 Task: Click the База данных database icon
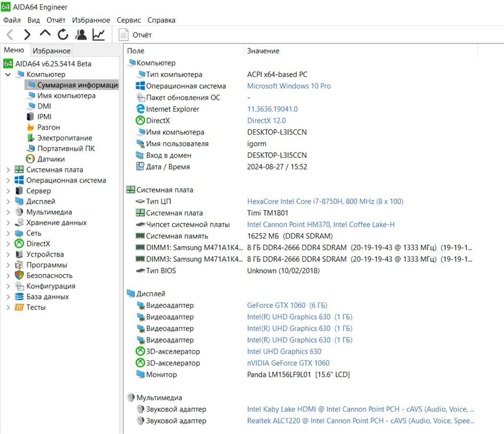tap(19, 297)
